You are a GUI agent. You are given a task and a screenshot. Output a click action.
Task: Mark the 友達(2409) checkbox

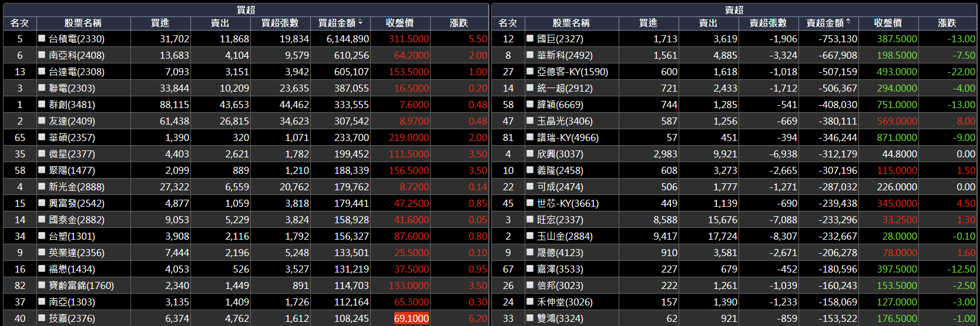tap(42, 120)
